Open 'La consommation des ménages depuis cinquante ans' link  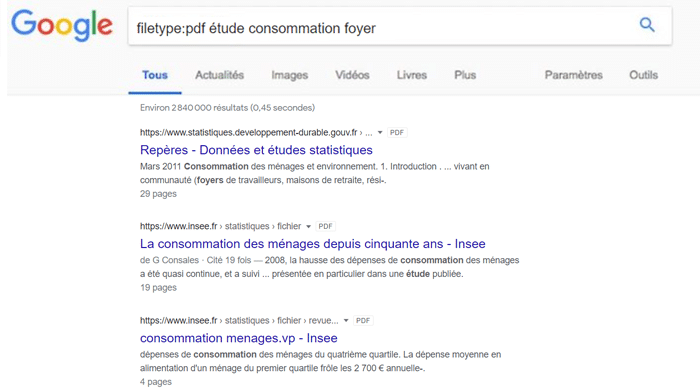click(x=312, y=244)
